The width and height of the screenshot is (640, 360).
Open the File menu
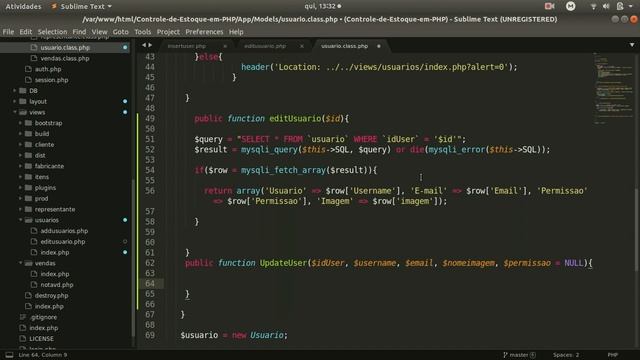pyautogui.click(x=8, y=32)
